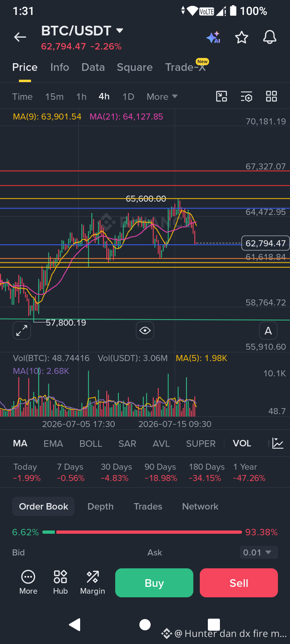Viewport: 290px width, 644px height.
Task: Tap the volume MA(5) 1.98K legend
Action: 201,358
